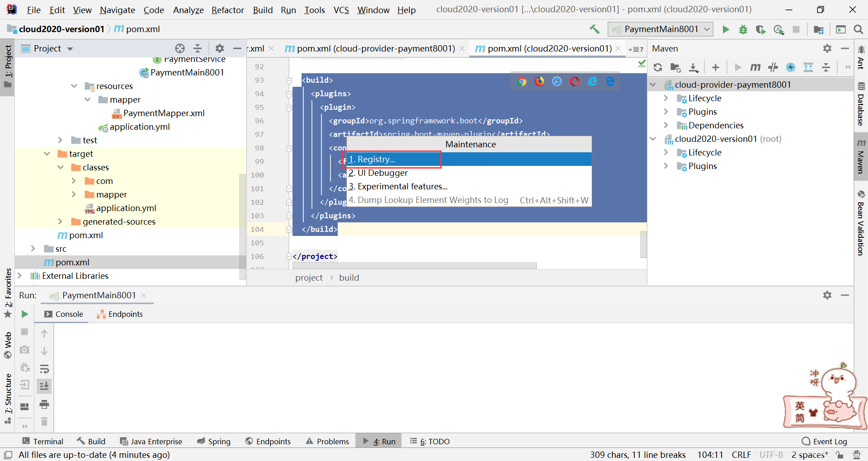Open Run panel settings gear
The width and height of the screenshot is (868, 461).
point(827,295)
